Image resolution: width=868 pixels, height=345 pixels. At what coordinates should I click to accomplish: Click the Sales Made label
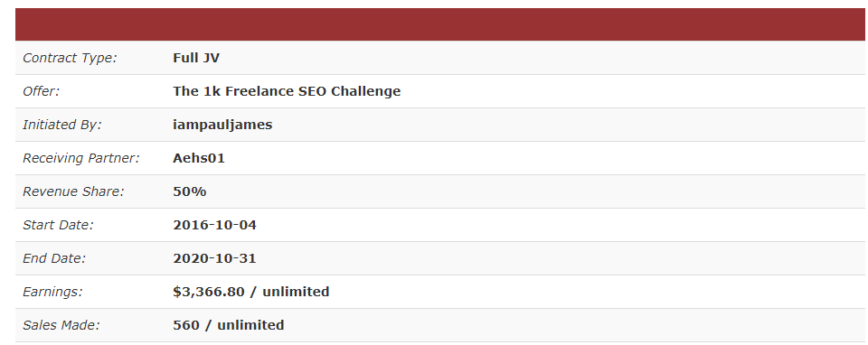pos(61,325)
